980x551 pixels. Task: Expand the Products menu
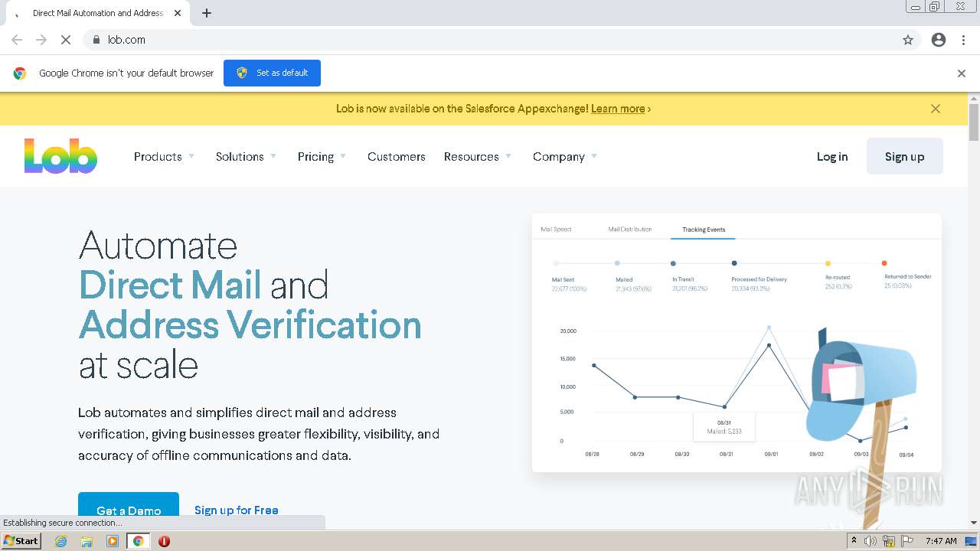164,157
